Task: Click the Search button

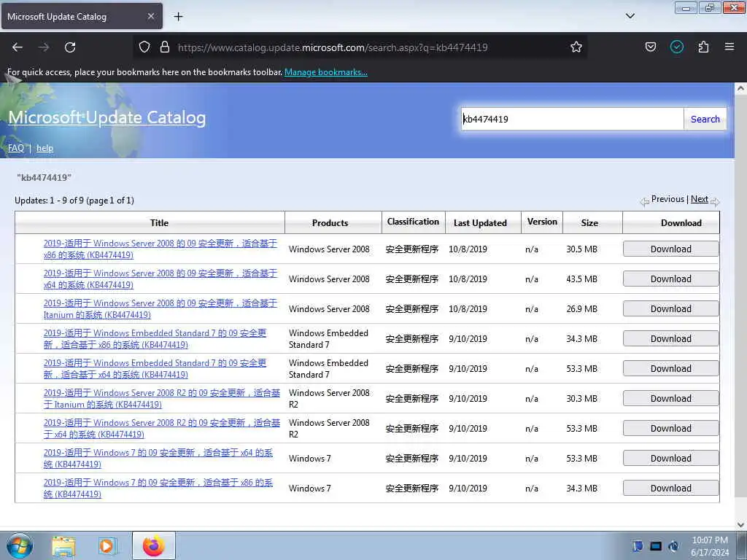Action: click(705, 119)
